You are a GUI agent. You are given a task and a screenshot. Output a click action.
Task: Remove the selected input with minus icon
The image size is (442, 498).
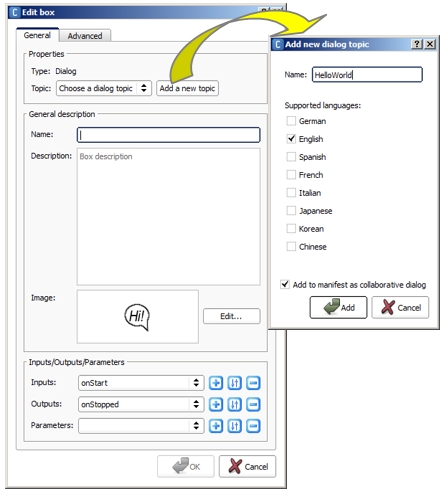tap(253, 383)
